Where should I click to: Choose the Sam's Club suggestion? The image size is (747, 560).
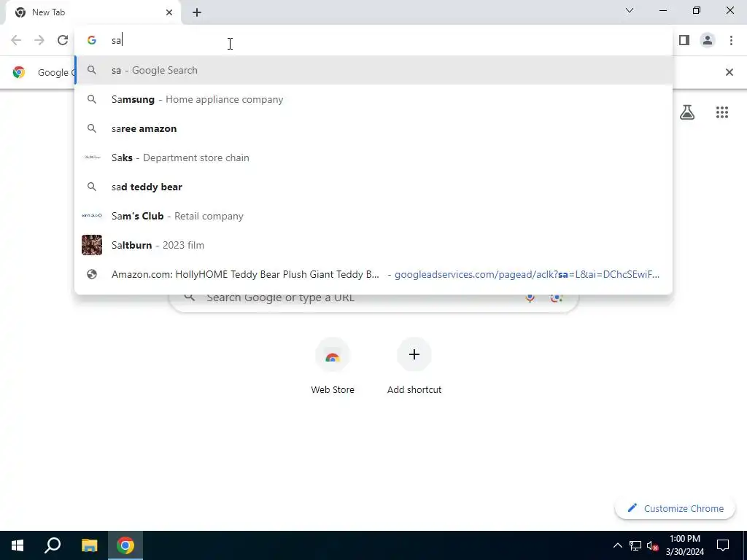(x=373, y=216)
